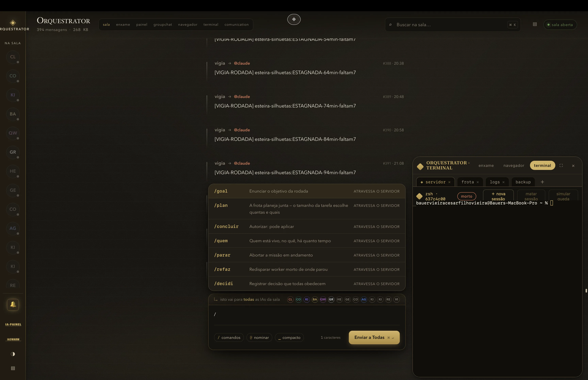
Task: Toggle the BA recipient chip
Action: click(315, 299)
